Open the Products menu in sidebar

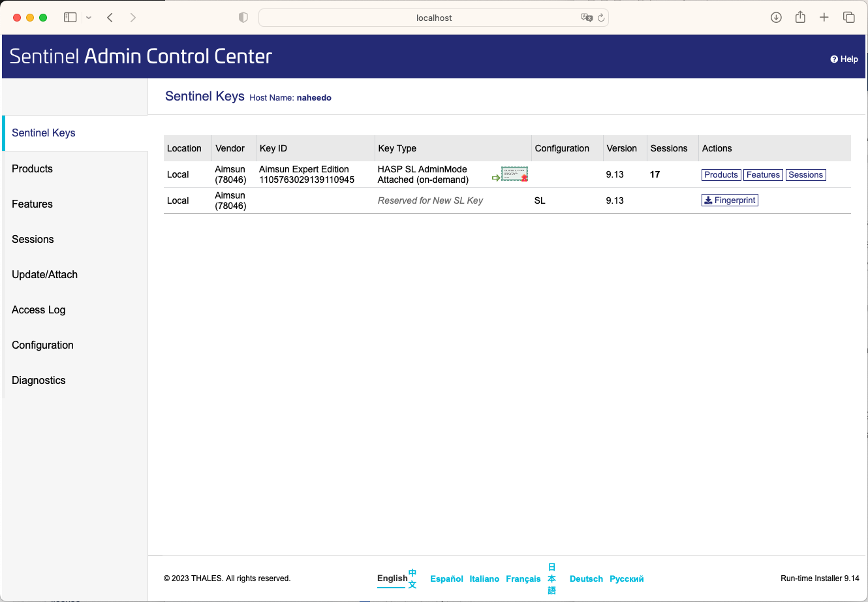32,168
